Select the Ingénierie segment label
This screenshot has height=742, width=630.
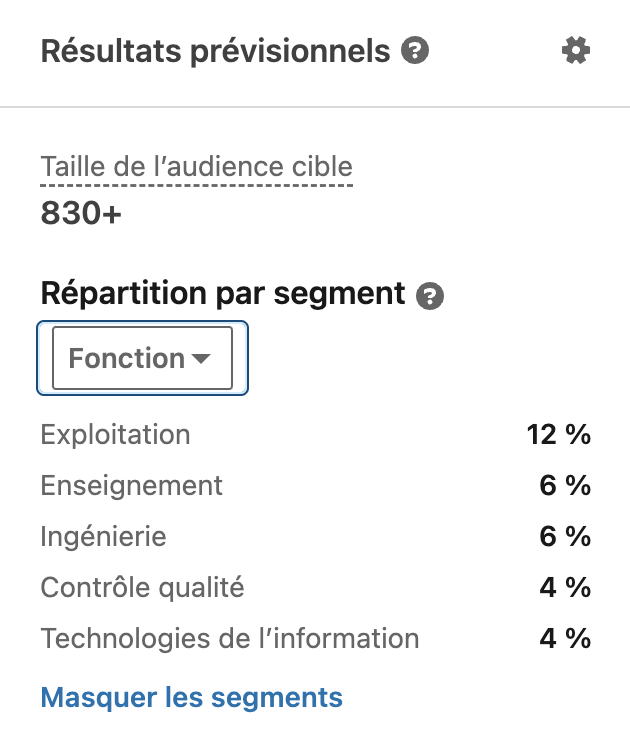[103, 537]
